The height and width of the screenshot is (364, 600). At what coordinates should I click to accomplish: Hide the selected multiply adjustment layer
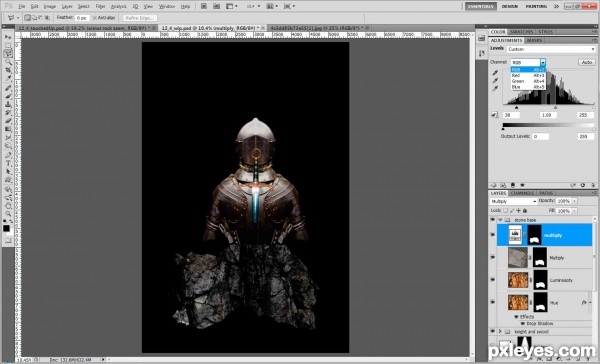pyautogui.click(x=492, y=235)
